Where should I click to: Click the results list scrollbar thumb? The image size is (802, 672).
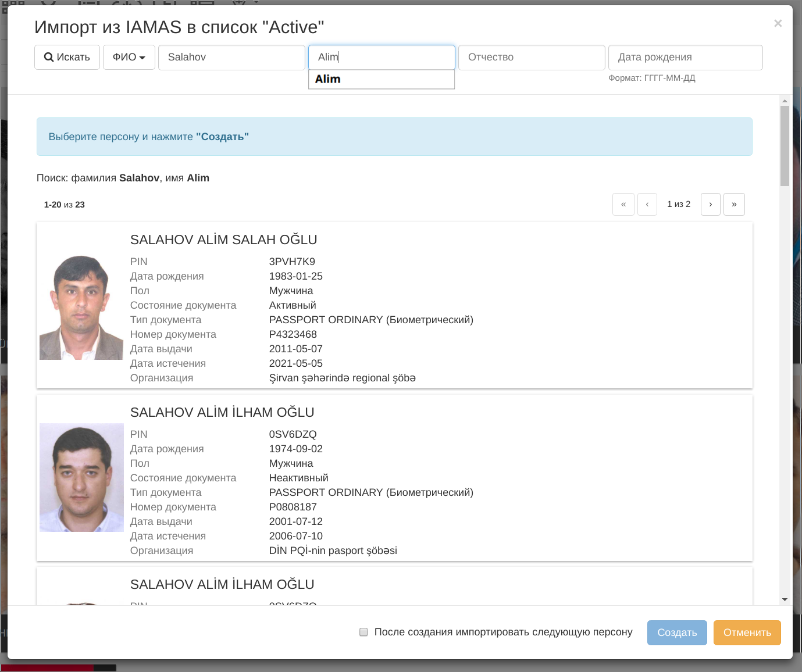[785, 146]
